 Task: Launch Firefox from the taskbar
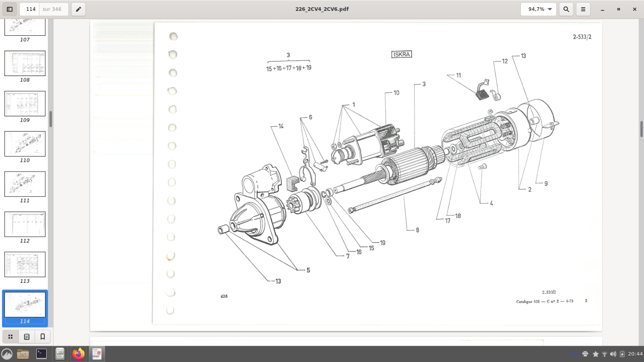pyautogui.click(x=78, y=354)
